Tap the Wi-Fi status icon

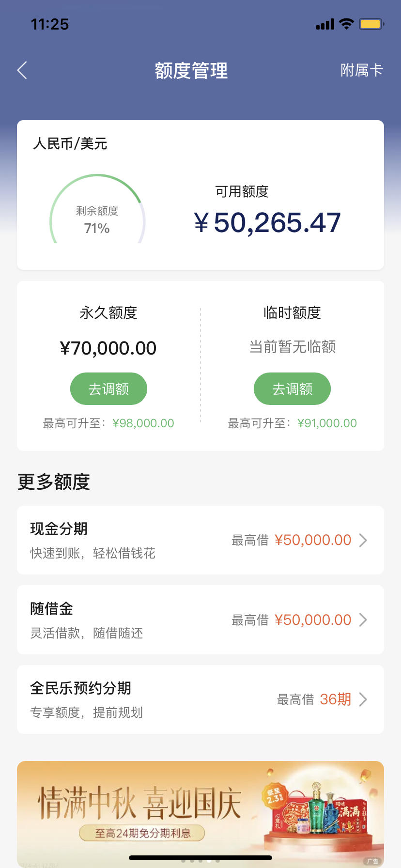346,24
